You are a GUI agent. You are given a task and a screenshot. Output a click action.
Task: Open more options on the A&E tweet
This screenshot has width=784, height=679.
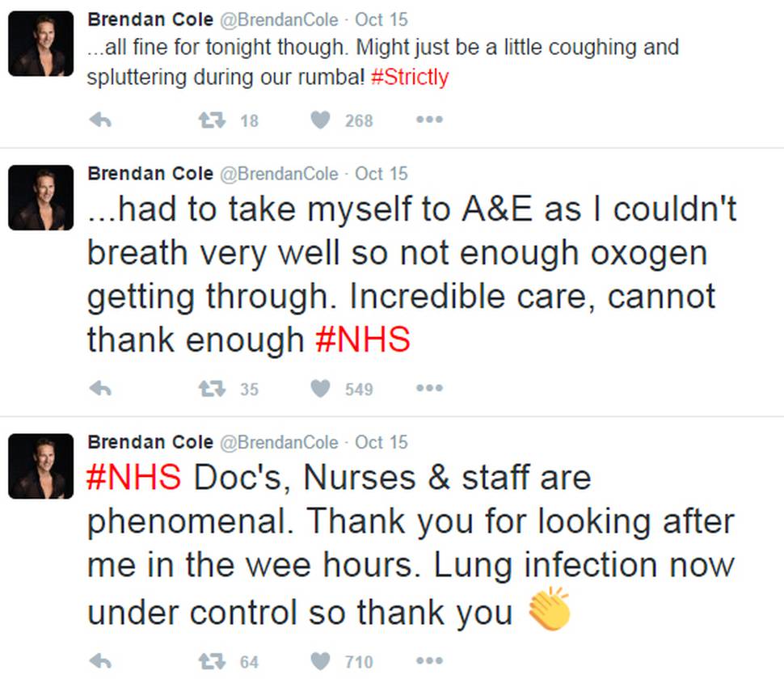[429, 388]
